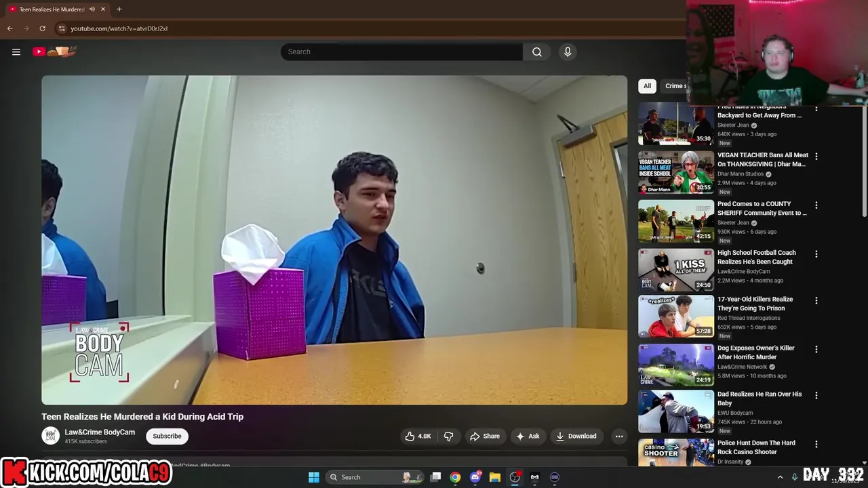868x488 pixels.
Task: Open Task View on taskbar
Action: pos(435,477)
